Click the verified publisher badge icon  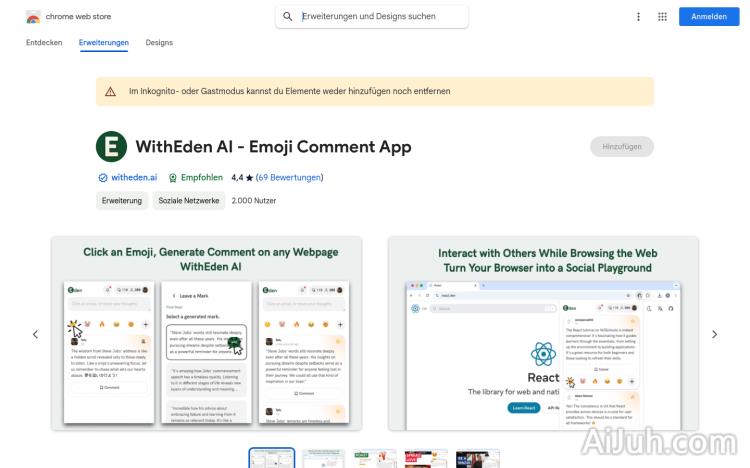[103, 178]
